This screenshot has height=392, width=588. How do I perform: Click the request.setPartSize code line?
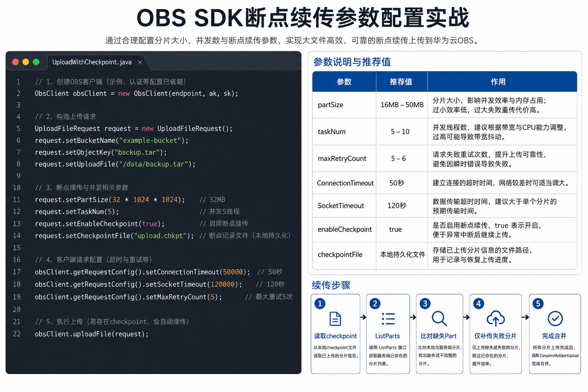point(110,200)
